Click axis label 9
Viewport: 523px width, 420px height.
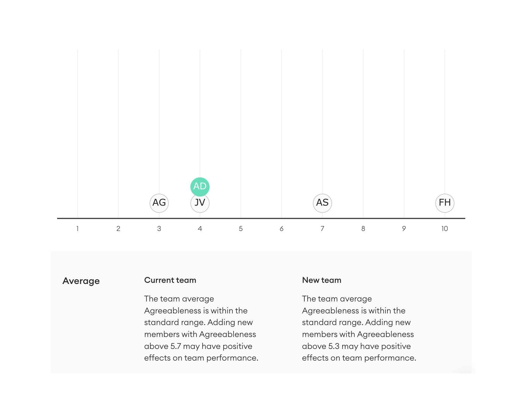click(404, 229)
